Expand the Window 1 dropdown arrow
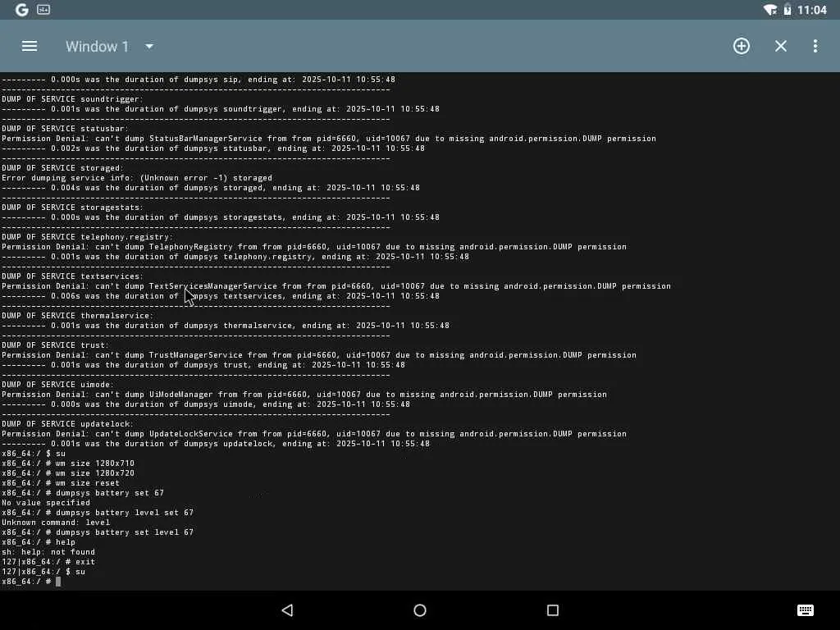 [x=149, y=47]
